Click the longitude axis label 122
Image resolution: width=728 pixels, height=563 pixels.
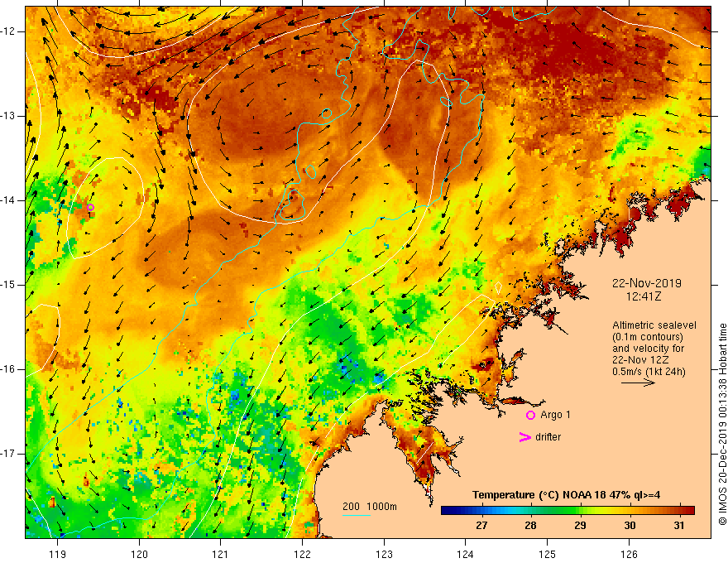pyautogui.click(x=302, y=554)
